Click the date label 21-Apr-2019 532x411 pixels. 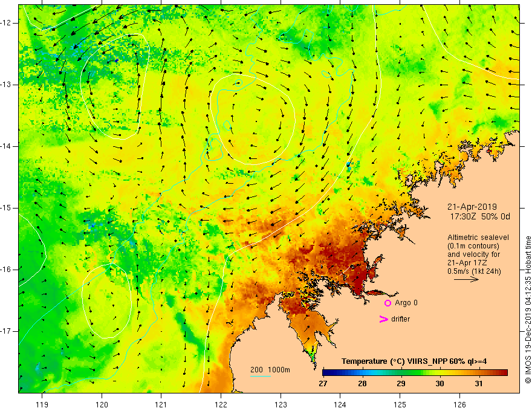[x=472, y=207]
